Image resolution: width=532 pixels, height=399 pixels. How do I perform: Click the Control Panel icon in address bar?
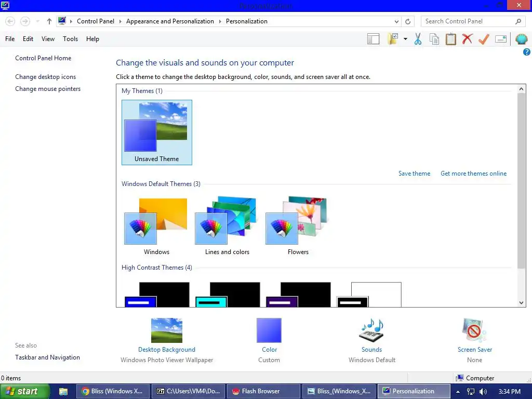[x=62, y=21]
